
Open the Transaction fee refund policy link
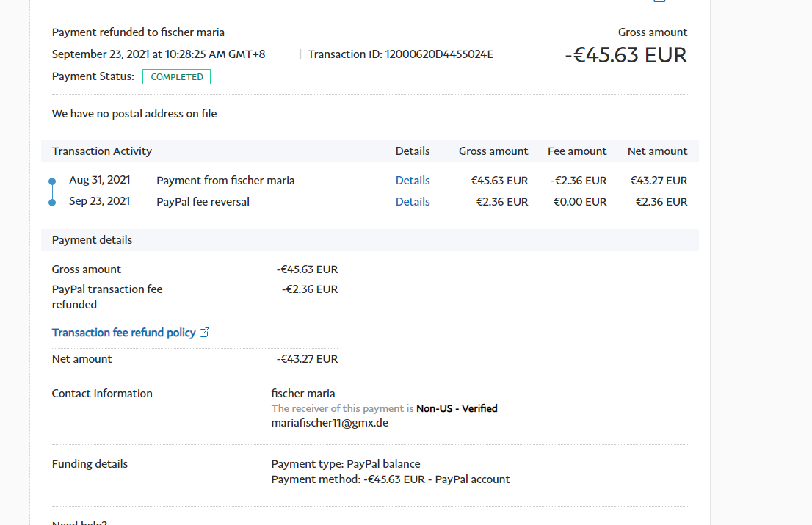pos(123,333)
